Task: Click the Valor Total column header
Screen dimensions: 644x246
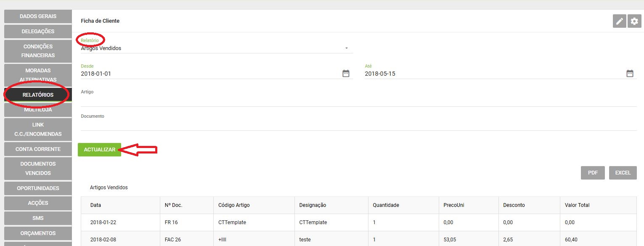Action: [577, 205]
